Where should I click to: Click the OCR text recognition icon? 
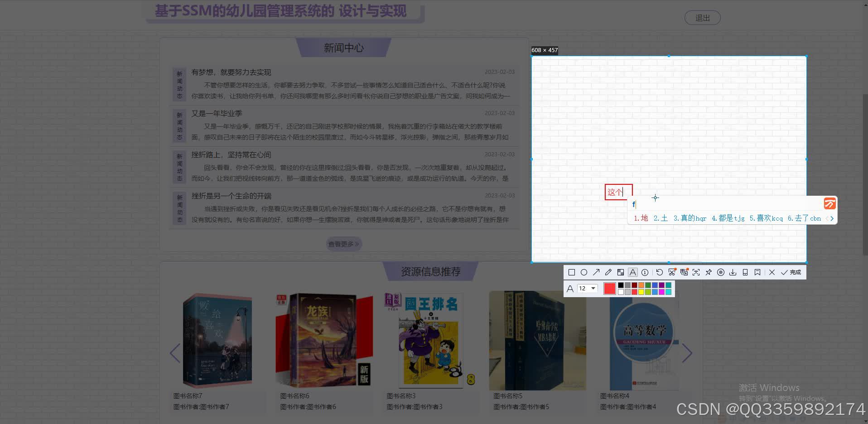(696, 272)
